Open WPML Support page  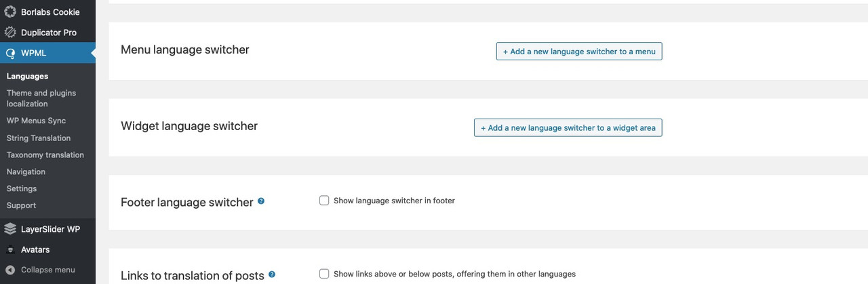[21, 205]
